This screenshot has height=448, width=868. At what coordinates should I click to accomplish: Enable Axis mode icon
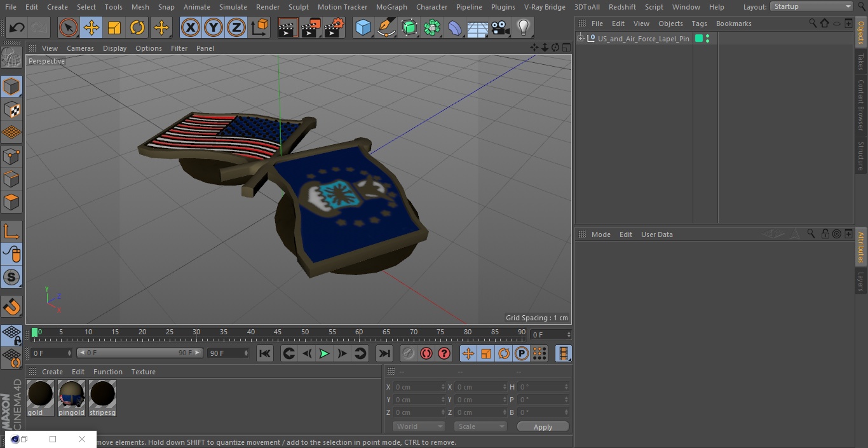[11, 231]
